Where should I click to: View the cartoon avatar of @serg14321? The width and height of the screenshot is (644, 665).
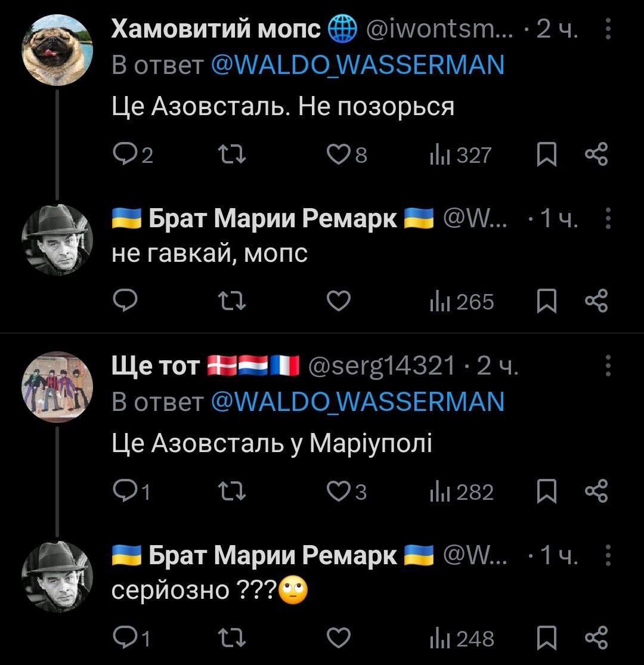click(57, 387)
